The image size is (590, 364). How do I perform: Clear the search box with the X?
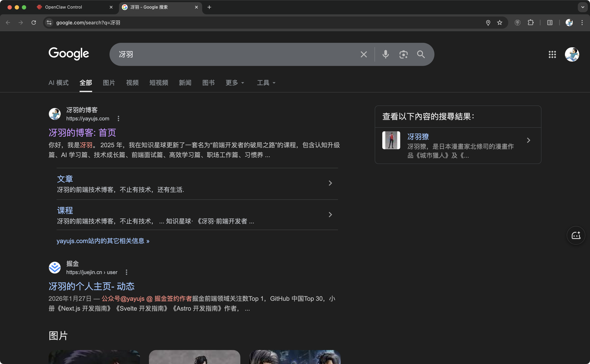364,54
